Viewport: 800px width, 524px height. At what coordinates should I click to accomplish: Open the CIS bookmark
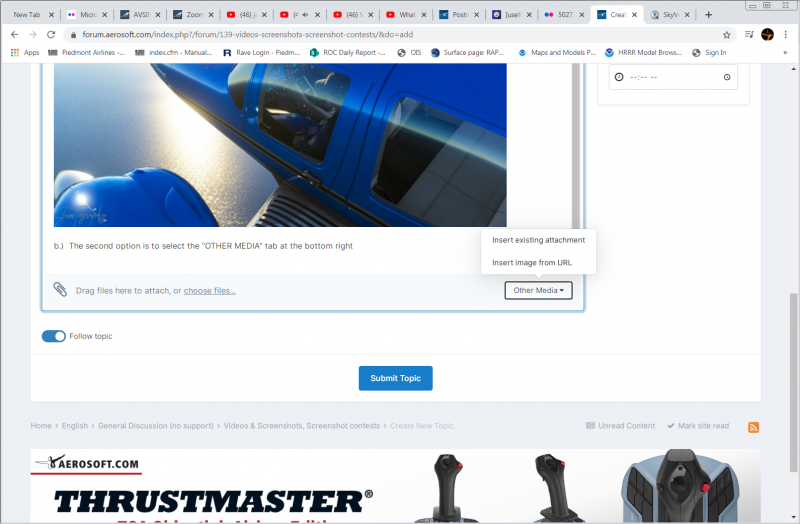click(410, 53)
